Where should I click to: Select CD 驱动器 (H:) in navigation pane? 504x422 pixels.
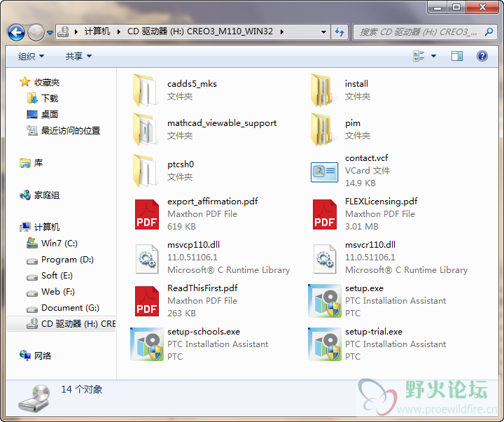pos(61,323)
